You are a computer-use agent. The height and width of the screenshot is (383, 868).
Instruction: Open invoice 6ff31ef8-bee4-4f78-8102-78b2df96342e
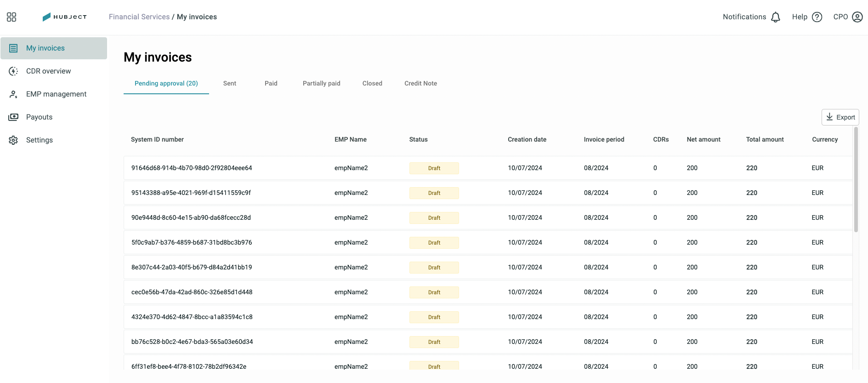click(x=488, y=363)
